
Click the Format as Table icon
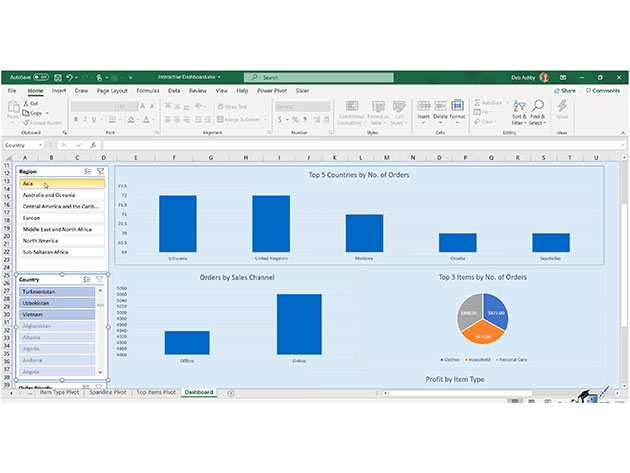(x=378, y=106)
